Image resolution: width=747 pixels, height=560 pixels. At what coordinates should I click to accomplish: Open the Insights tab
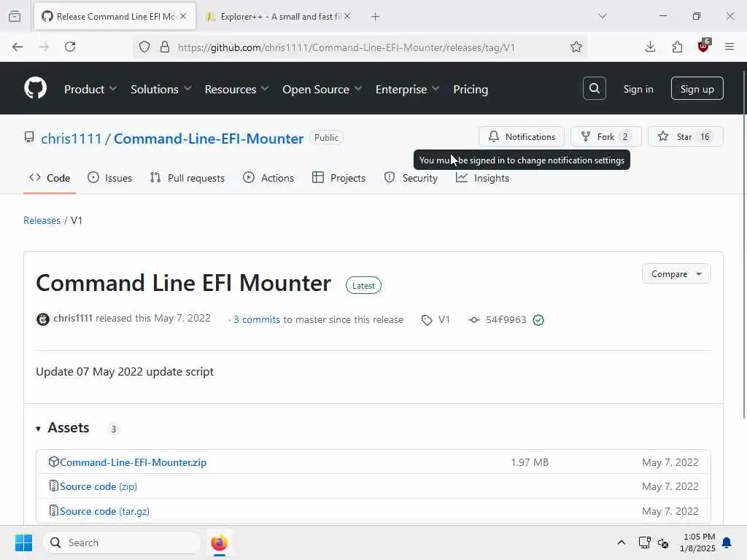483,178
